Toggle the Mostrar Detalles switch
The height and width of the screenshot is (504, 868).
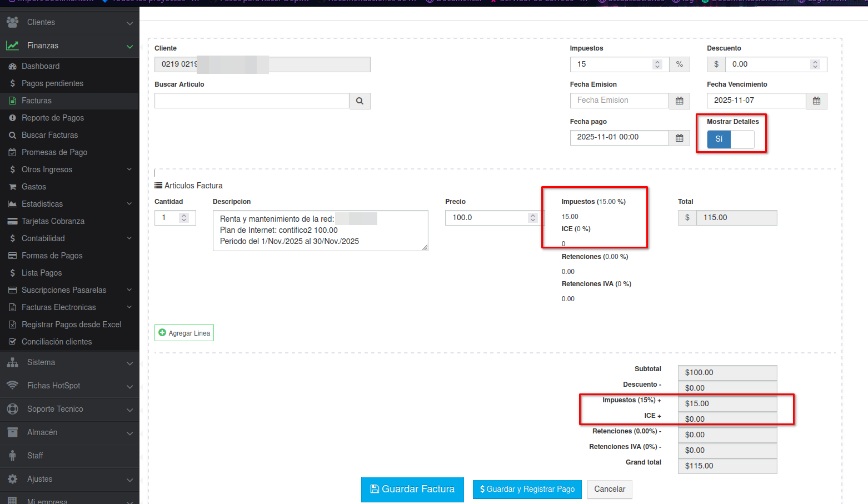point(730,139)
